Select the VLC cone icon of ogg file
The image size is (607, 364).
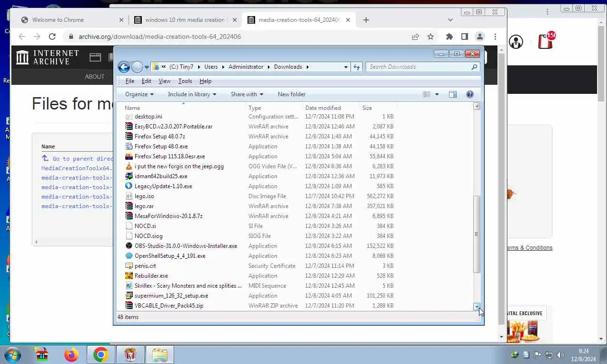click(129, 166)
